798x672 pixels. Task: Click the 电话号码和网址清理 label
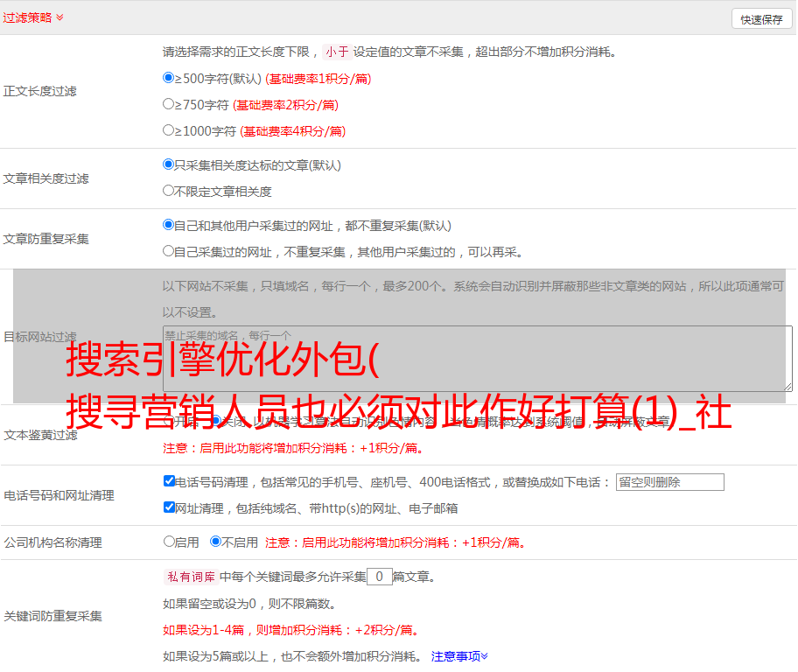click(x=59, y=496)
